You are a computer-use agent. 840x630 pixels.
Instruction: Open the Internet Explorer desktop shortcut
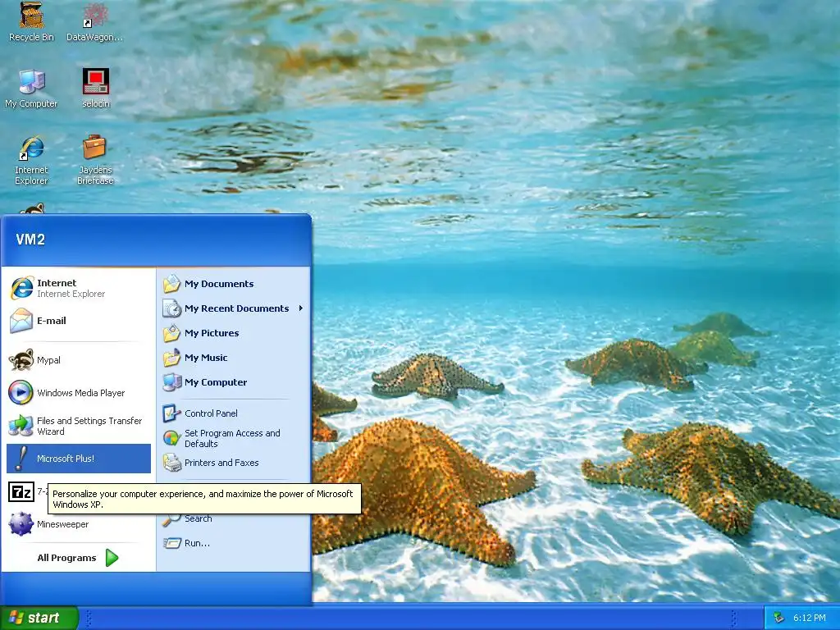32,160
